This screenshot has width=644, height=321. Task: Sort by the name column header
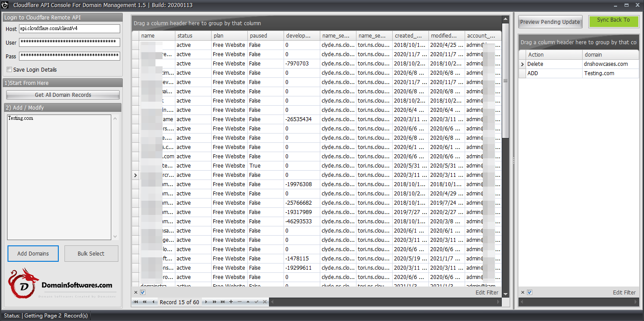point(157,36)
